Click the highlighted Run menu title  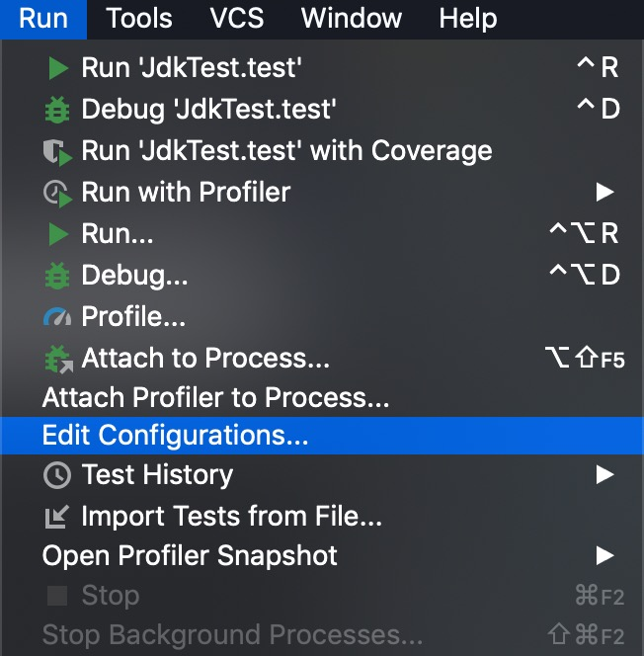click(x=43, y=18)
